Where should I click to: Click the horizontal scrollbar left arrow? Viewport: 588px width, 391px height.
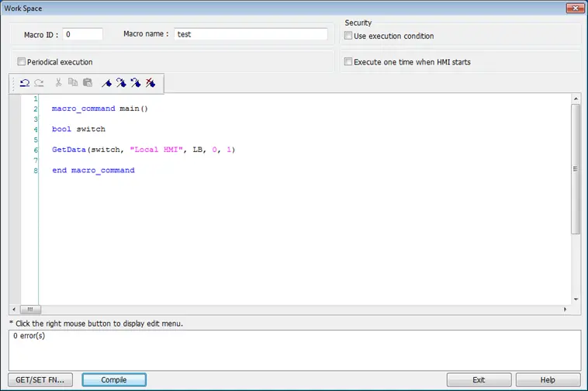tap(14, 310)
